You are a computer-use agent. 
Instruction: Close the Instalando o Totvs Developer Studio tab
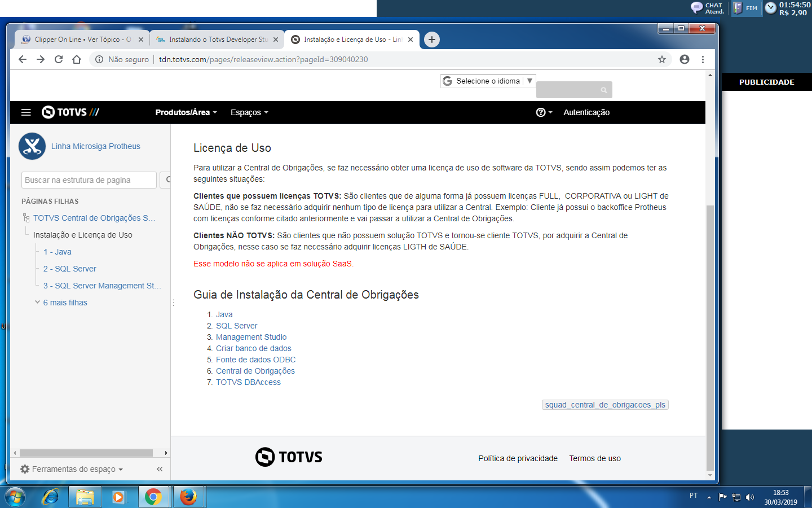pyautogui.click(x=276, y=40)
